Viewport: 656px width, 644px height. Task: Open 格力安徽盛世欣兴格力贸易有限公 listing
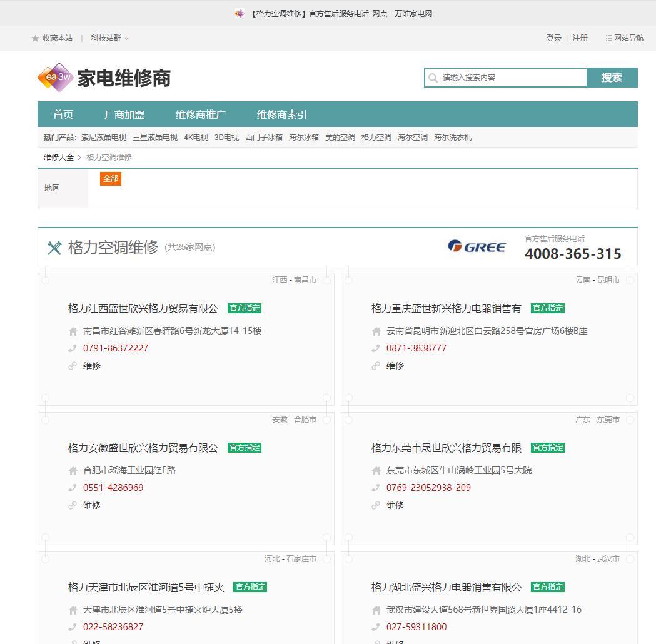point(143,448)
